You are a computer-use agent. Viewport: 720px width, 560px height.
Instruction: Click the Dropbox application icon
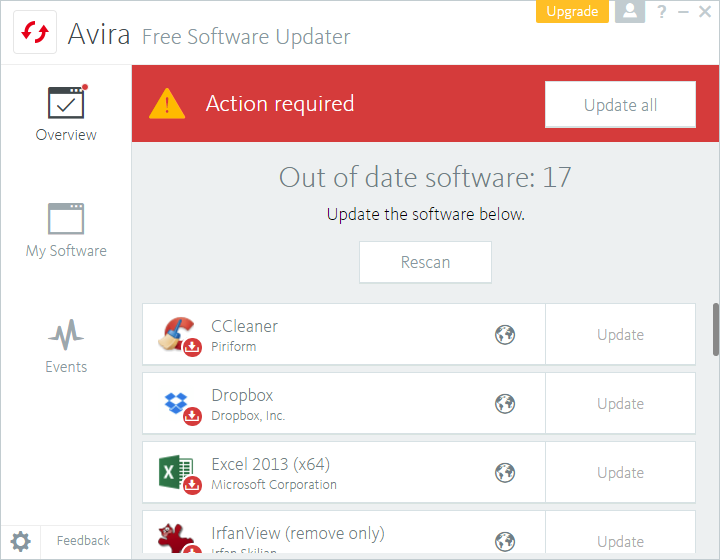tap(179, 404)
